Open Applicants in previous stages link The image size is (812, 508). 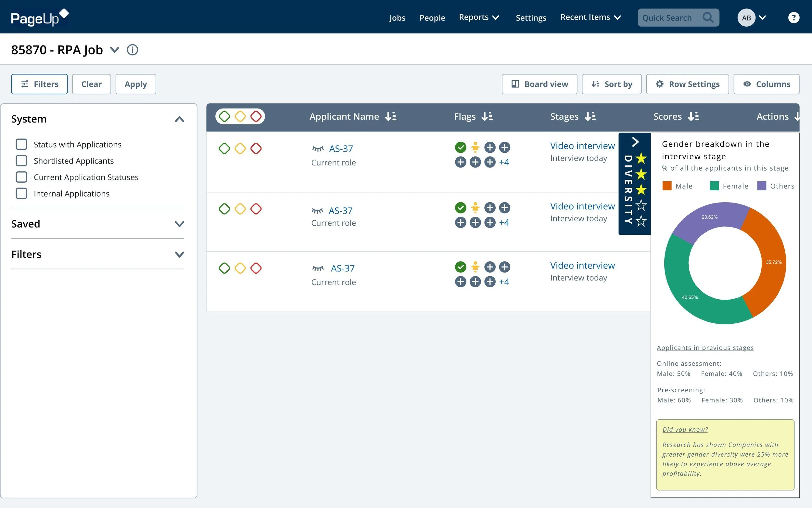click(x=705, y=348)
